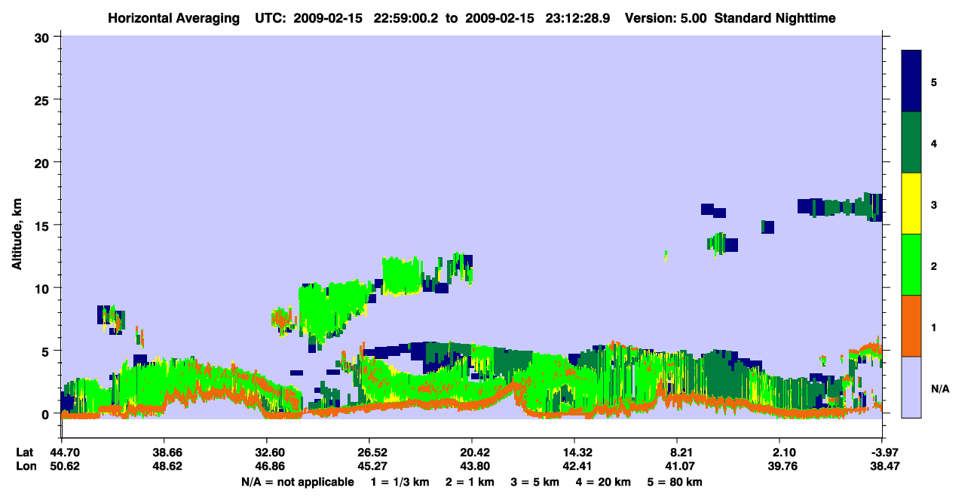The width and height of the screenshot is (980, 503).
Task: Click longitude value 41.07
Action: [680, 466]
